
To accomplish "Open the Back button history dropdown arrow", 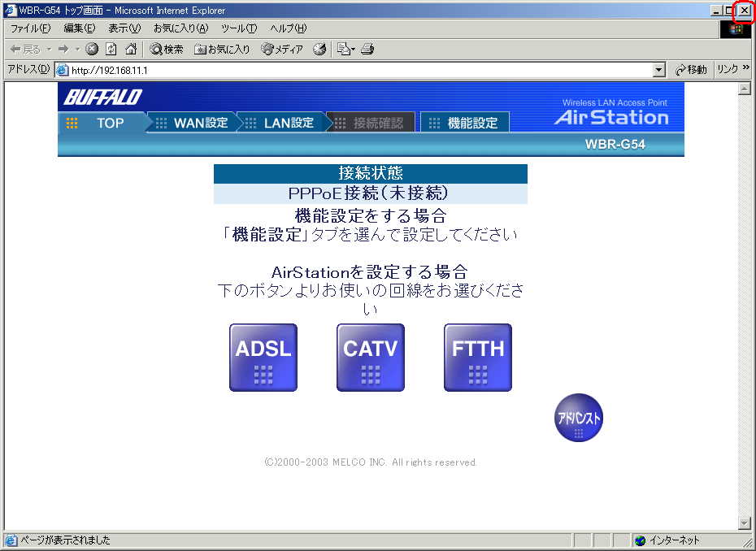I will [49, 50].
